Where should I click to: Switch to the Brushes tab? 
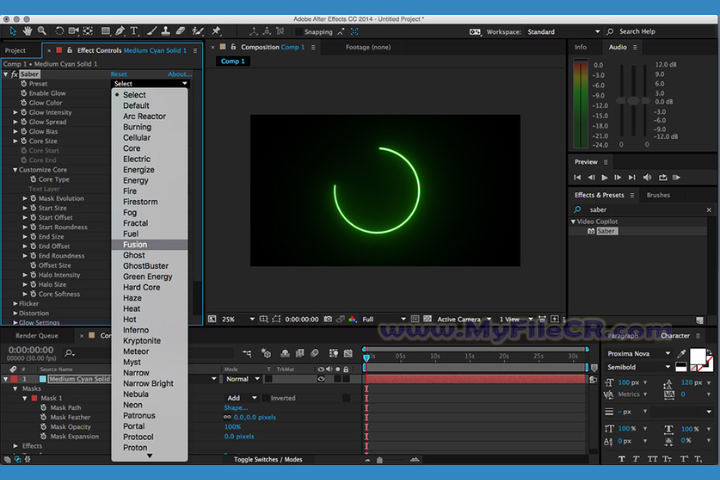(x=658, y=195)
